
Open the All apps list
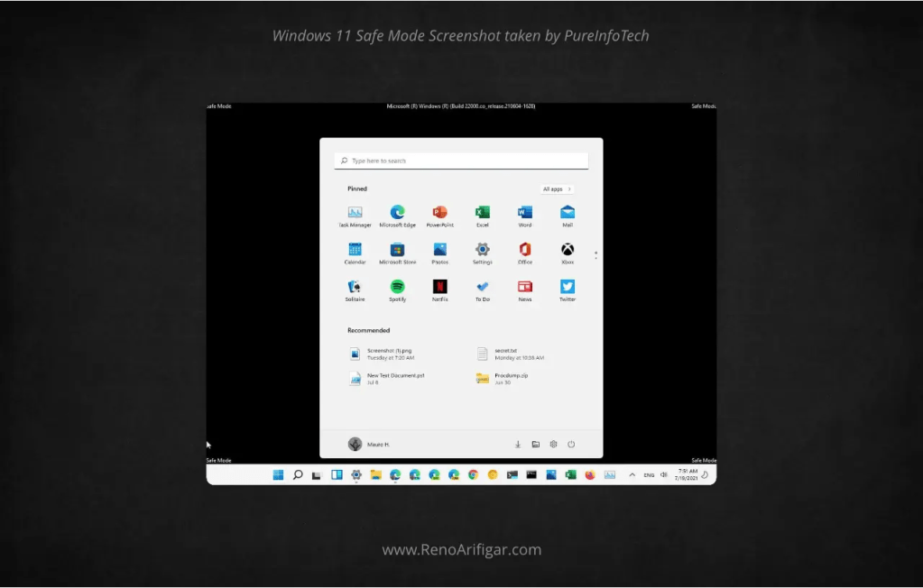[x=556, y=188]
